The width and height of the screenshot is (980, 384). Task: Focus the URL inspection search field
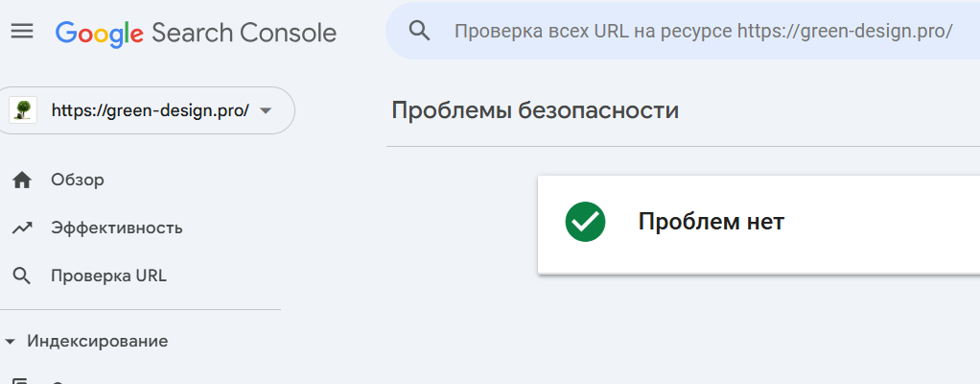pyautogui.click(x=702, y=31)
